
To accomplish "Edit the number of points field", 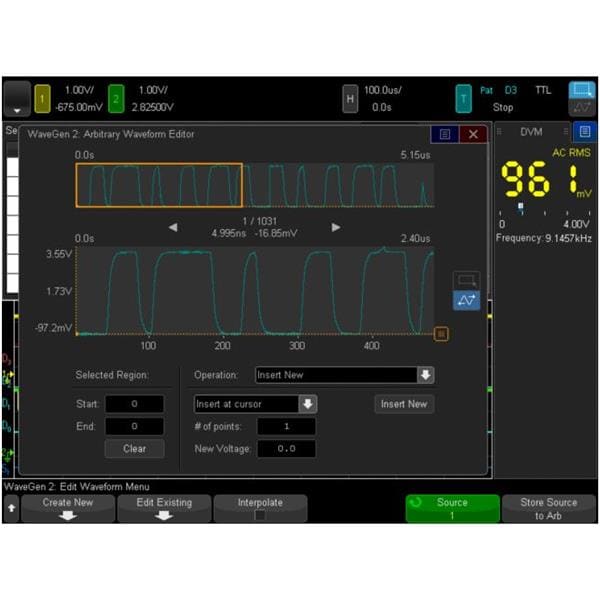I will pos(286,426).
